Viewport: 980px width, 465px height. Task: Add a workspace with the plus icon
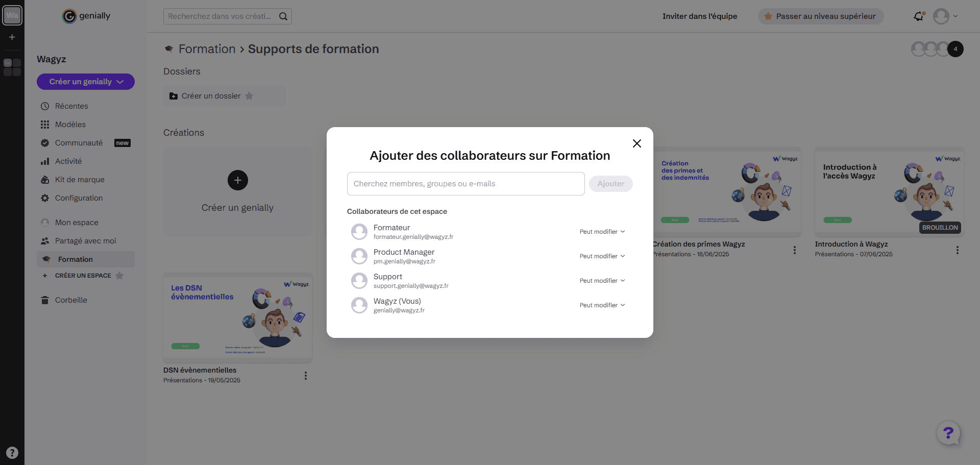tap(12, 37)
